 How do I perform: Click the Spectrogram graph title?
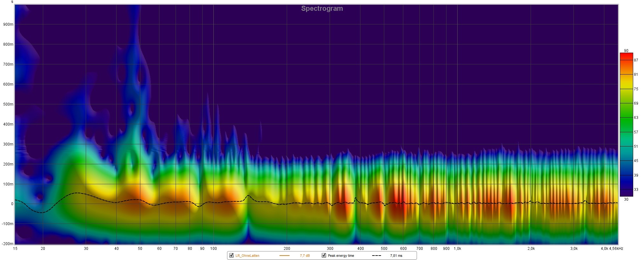322,9
